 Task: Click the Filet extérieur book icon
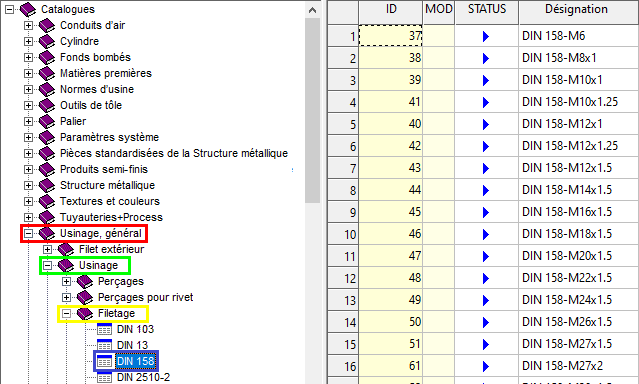point(66,249)
